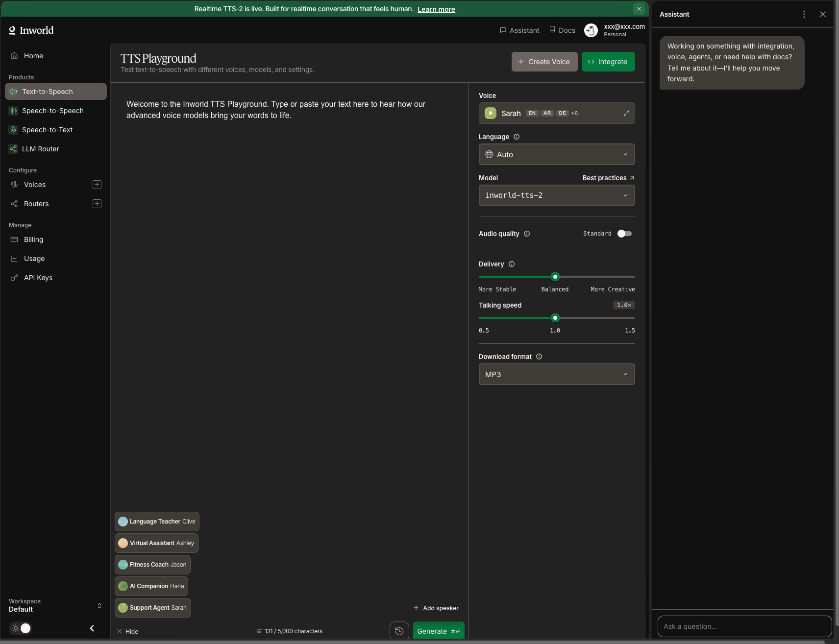This screenshot has height=644, width=839.
Task: Open generation history
Action: [x=399, y=631]
